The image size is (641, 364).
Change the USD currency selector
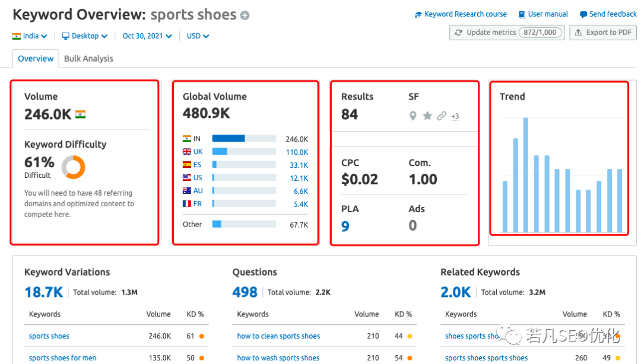pyautogui.click(x=198, y=36)
